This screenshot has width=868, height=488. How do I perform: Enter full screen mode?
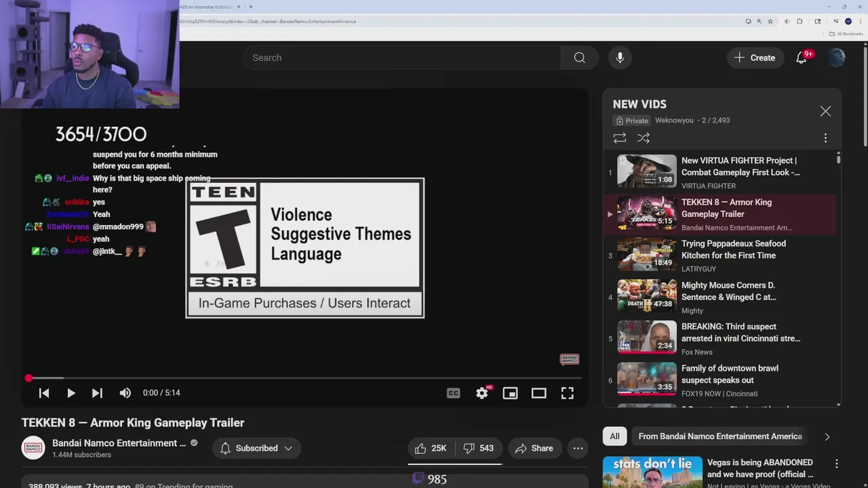[x=567, y=392]
